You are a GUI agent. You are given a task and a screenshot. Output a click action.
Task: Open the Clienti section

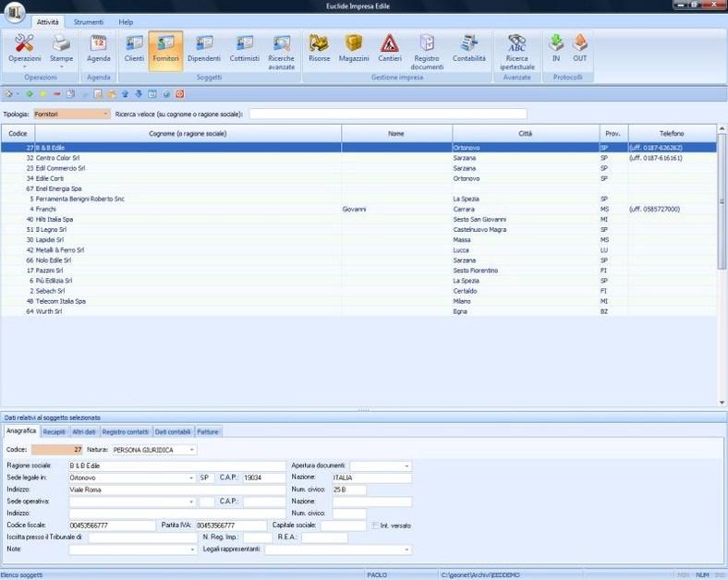[134, 48]
